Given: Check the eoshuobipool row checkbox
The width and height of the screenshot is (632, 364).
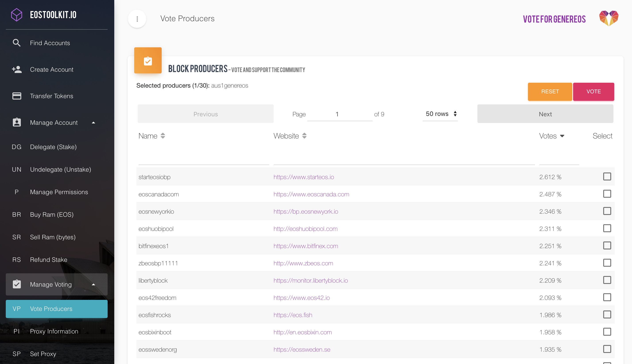Looking at the screenshot, I should [x=607, y=228].
